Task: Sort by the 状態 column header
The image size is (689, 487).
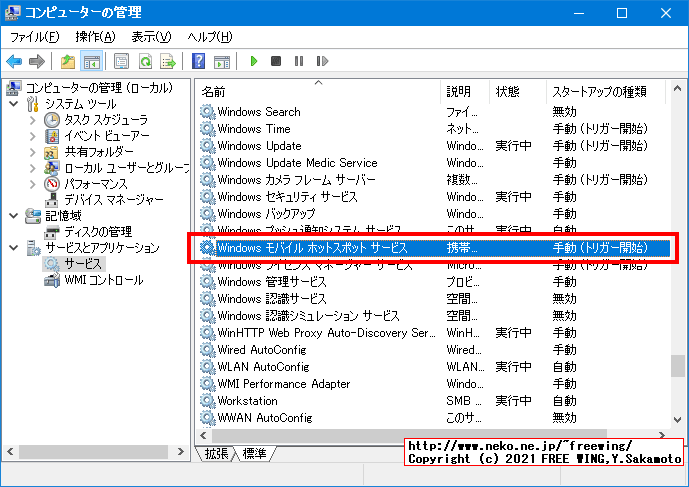Action: click(x=518, y=92)
